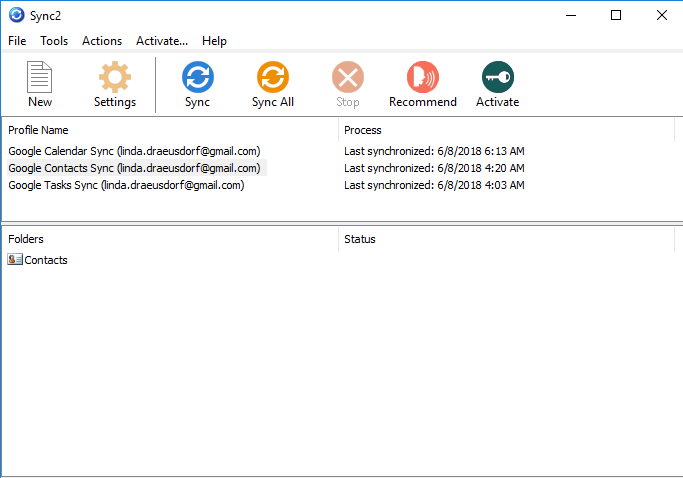This screenshot has height=478, width=683.
Task: Open the Actions menu
Action: pos(102,41)
